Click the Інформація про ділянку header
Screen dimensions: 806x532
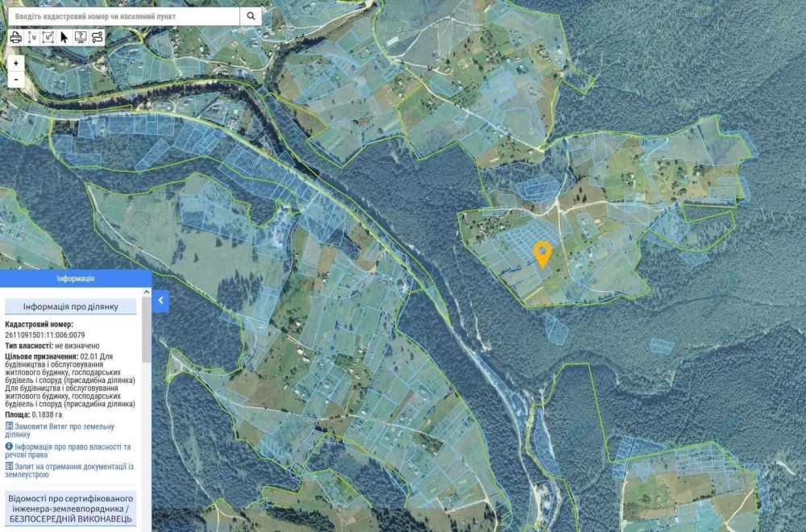click(70, 306)
